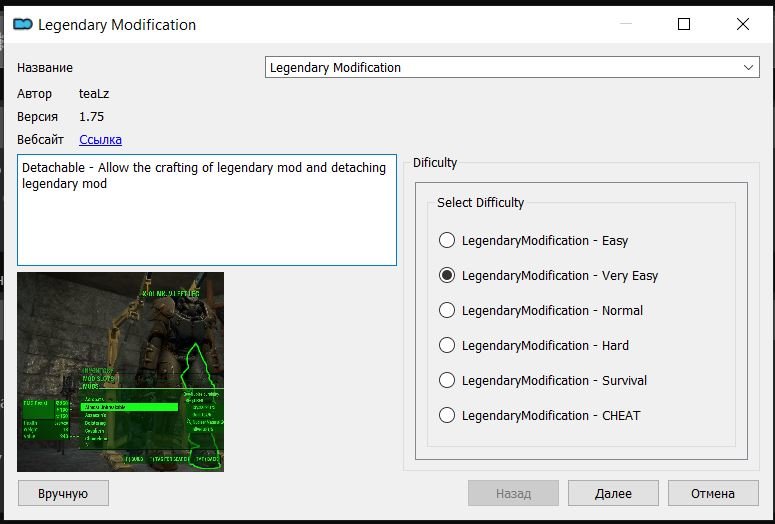Click the mod installer icon in title bar
The height and width of the screenshot is (524, 775).
pos(22,25)
